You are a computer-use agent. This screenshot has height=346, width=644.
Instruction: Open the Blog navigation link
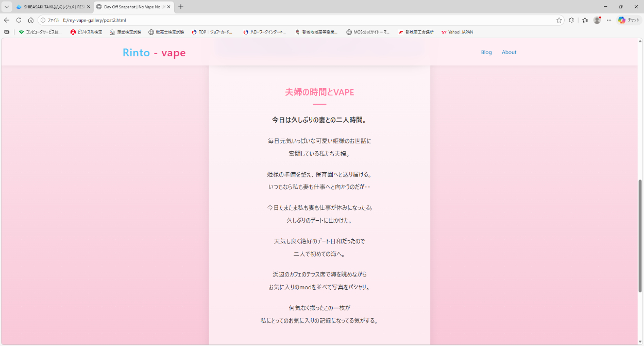[486, 52]
